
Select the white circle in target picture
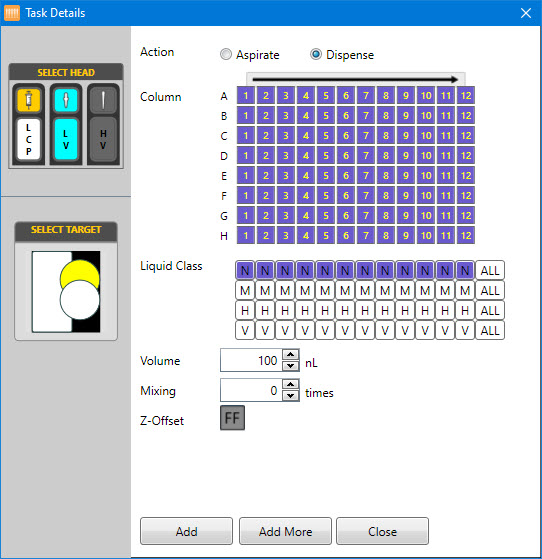(x=80, y=300)
